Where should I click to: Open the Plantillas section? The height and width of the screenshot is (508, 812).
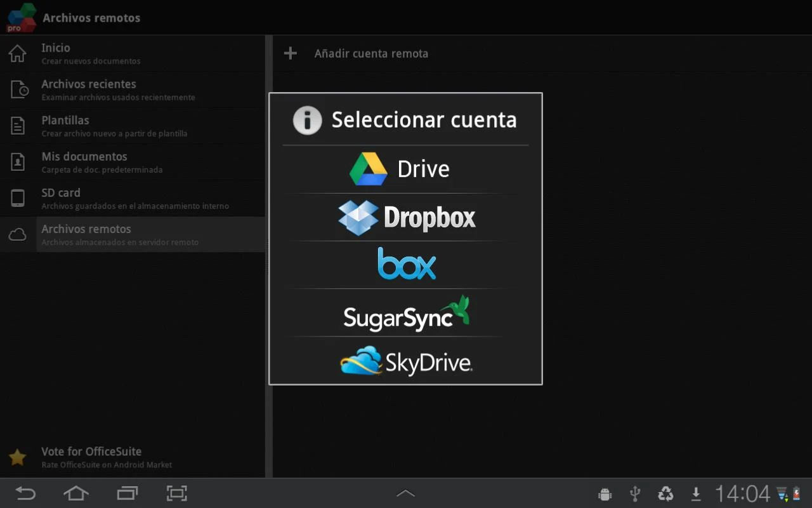133,126
